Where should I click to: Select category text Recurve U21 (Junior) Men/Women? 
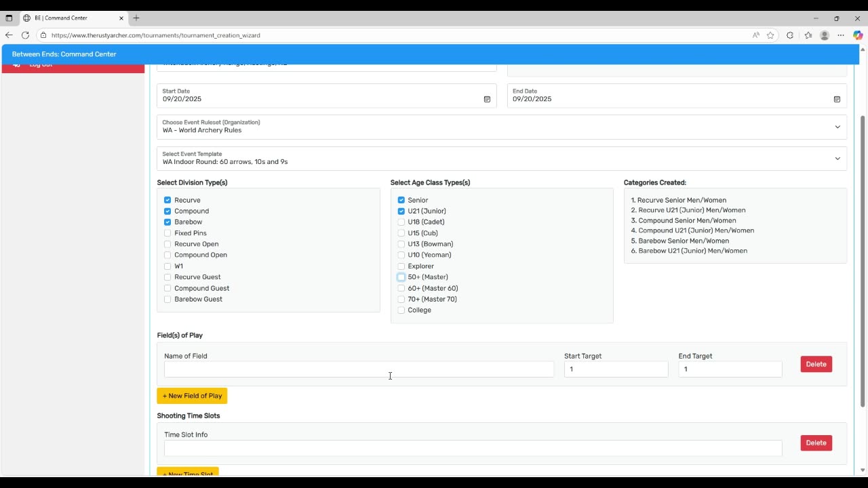[692, 210]
